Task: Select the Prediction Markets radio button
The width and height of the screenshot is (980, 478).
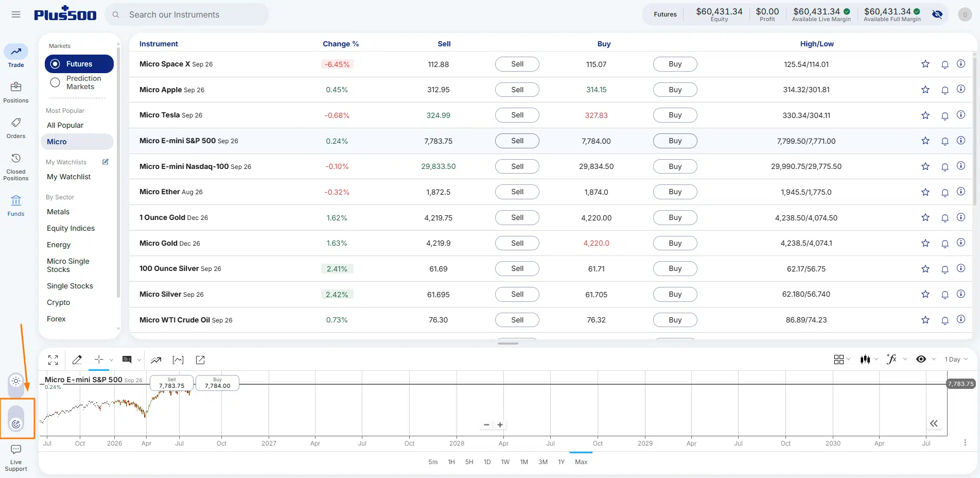Action: pyautogui.click(x=55, y=82)
